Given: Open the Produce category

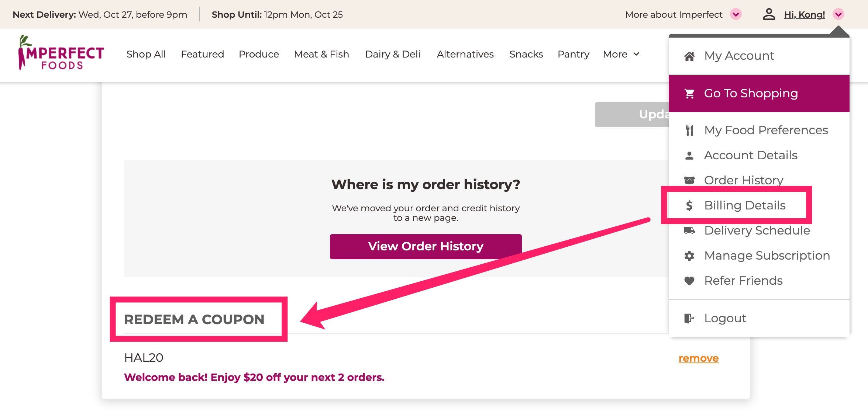Looking at the screenshot, I should [259, 54].
